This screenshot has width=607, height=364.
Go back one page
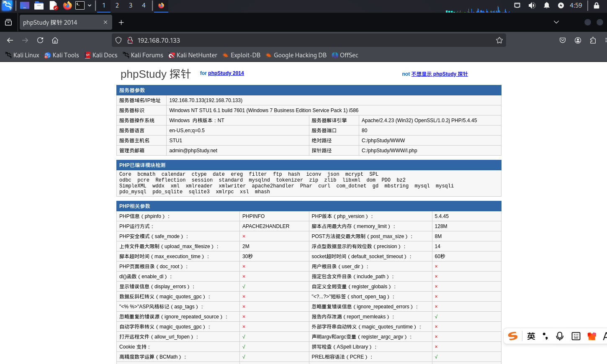(x=10, y=40)
